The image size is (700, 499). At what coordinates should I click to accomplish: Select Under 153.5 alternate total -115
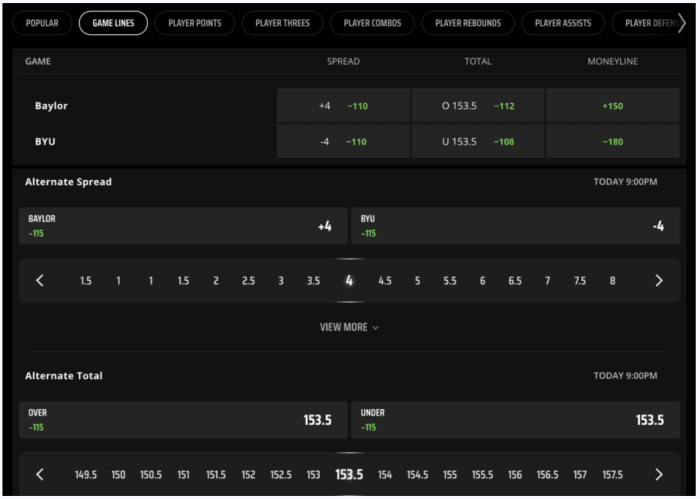(516, 420)
